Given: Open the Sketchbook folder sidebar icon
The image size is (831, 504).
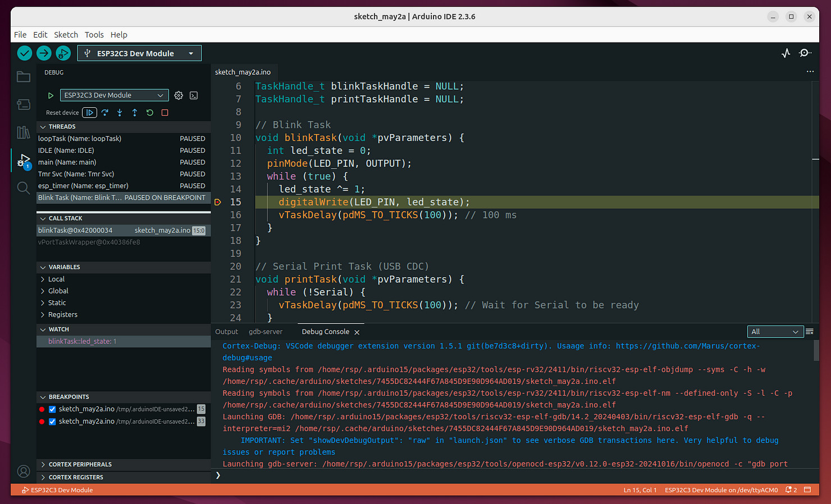Looking at the screenshot, I should [24, 77].
